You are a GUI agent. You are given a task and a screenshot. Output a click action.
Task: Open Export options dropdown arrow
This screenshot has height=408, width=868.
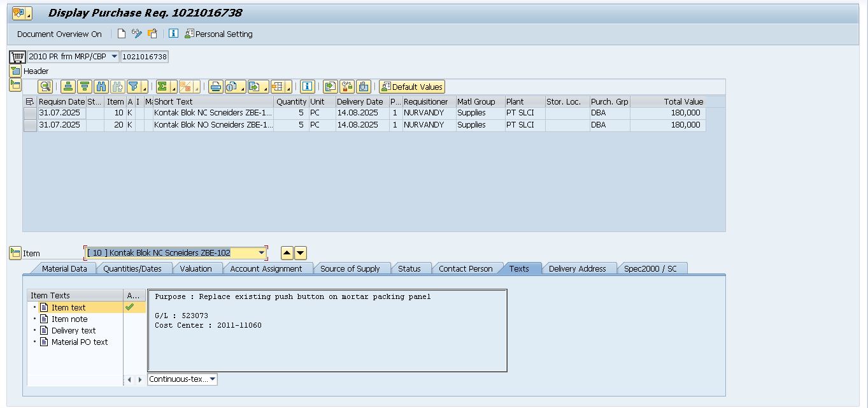pos(266,87)
